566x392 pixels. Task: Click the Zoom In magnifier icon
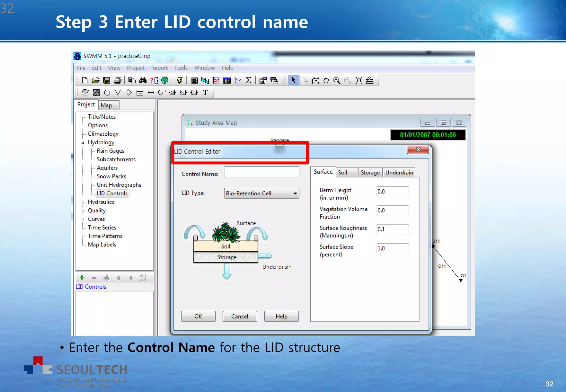coord(337,80)
